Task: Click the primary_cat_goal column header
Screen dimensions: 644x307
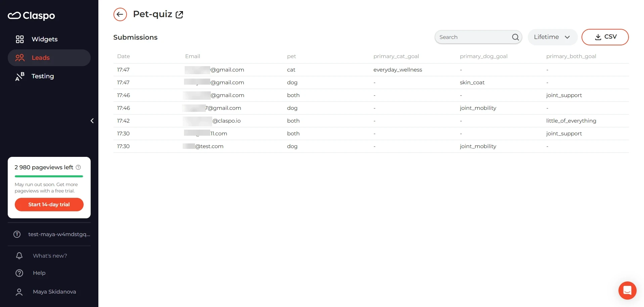Action: point(396,56)
